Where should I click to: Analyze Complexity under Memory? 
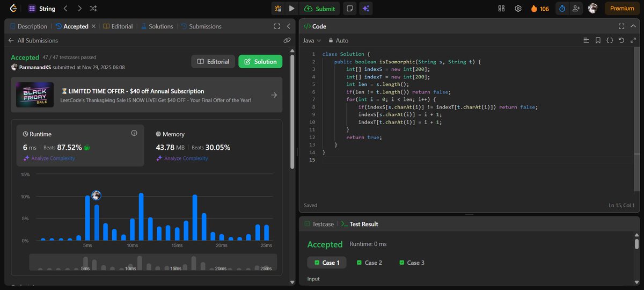181,158
